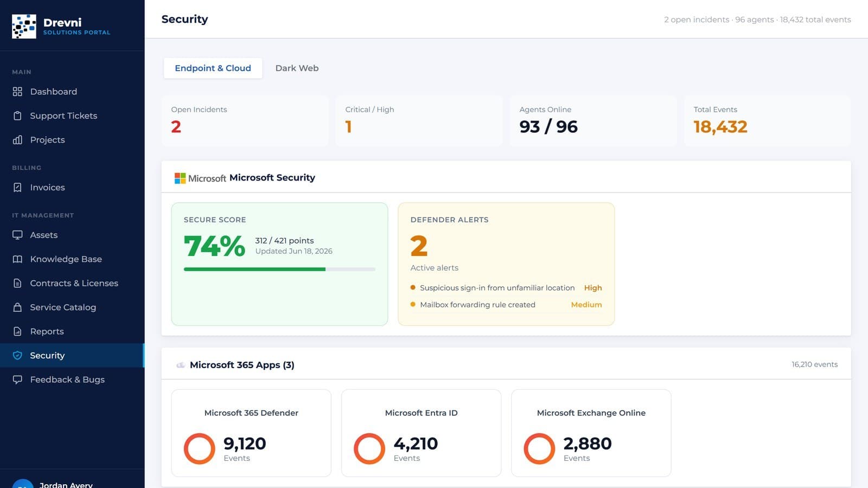
Task: Open Projects in the sidebar
Action: [x=72, y=140]
